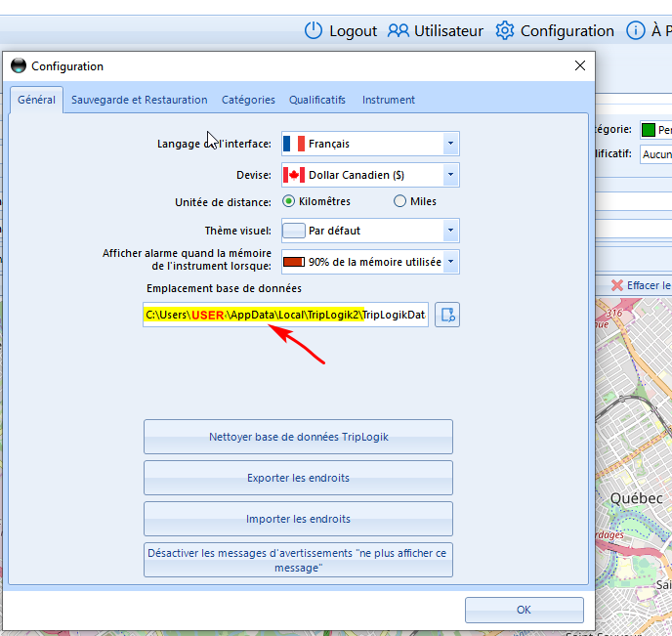Click the Configuration menu label in top bar

[567, 31]
